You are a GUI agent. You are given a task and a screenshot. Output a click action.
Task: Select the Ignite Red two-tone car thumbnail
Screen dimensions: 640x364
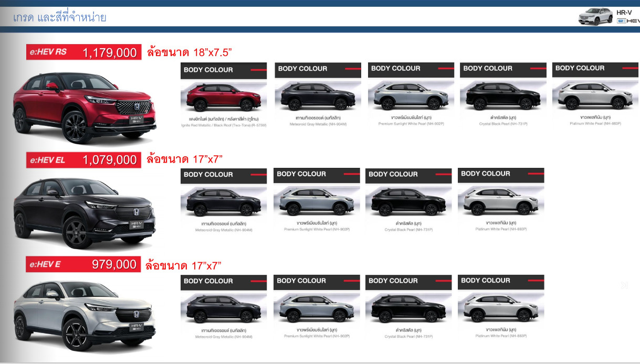[224, 97]
